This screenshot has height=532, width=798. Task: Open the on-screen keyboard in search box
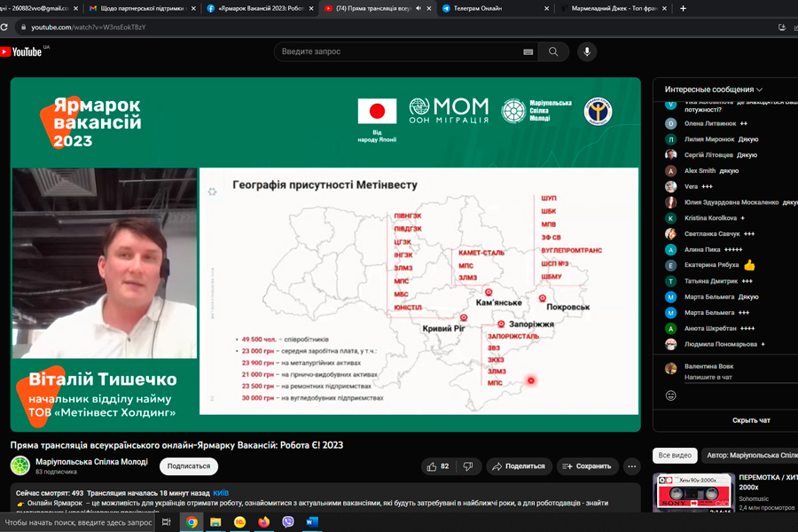[528, 51]
